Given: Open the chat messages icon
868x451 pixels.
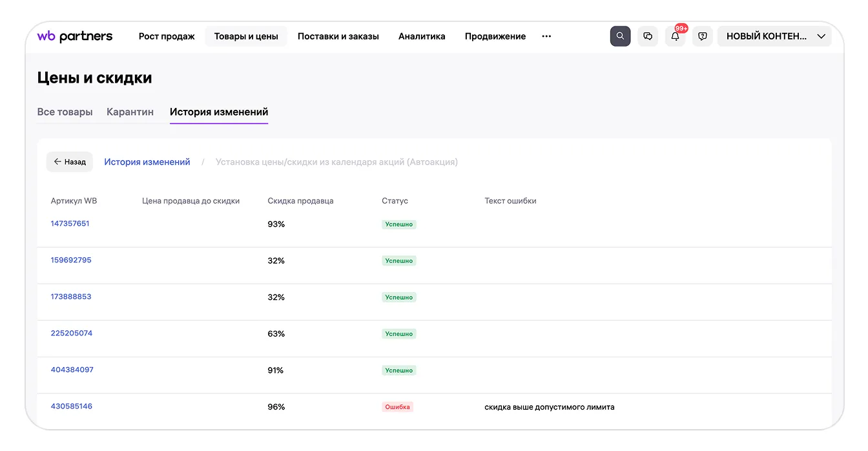Looking at the screenshot, I should pos(648,36).
